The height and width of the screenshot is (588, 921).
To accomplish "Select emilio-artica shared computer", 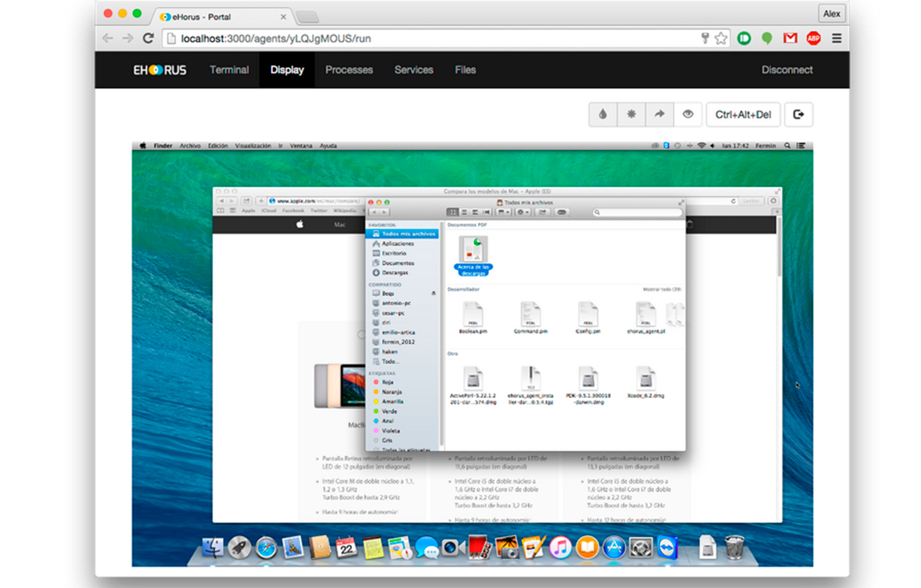I will click(402, 332).
